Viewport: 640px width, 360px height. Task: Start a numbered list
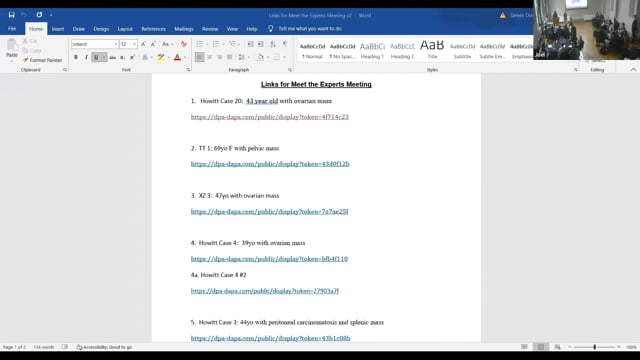click(216, 44)
